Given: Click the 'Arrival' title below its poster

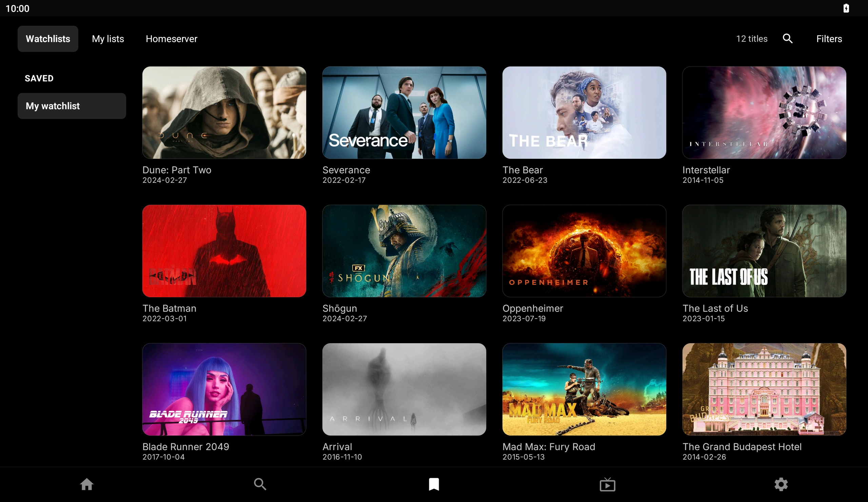Looking at the screenshot, I should pyautogui.click(x=337, y=446).
